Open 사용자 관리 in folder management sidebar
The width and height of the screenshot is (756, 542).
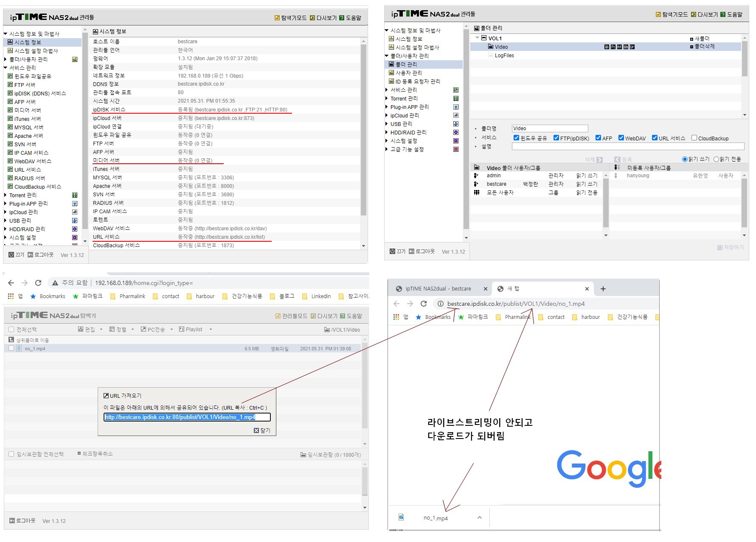coord(409,73)
